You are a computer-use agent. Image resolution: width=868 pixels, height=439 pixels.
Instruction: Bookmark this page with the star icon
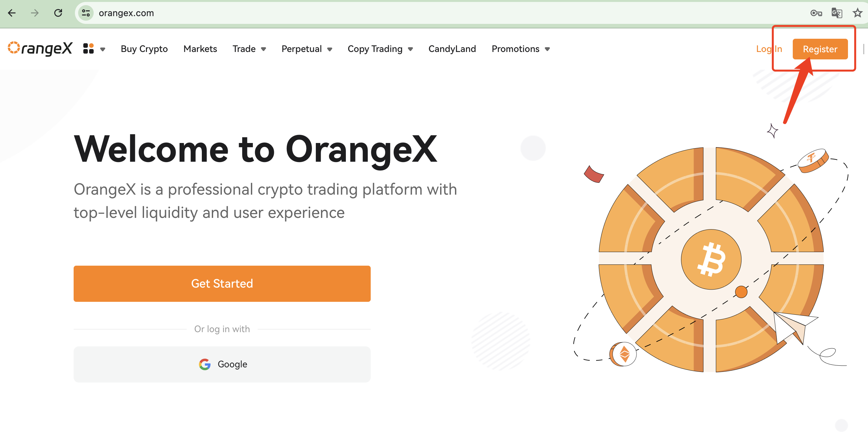pos(858,13)
